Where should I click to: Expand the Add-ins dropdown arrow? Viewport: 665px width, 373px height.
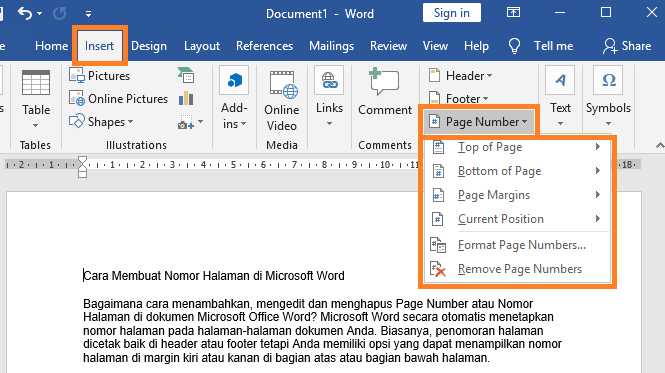click(243, 124)
